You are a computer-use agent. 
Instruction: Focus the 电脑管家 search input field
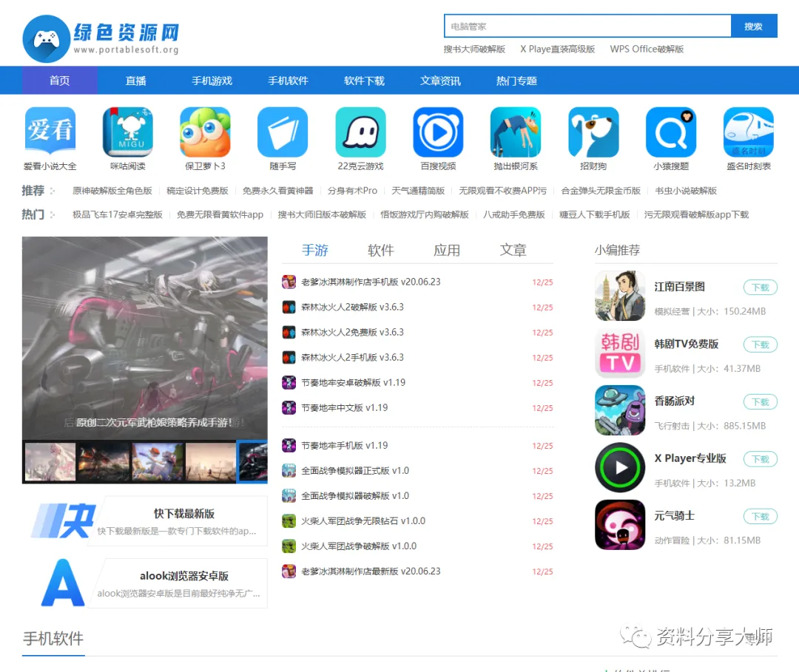(x=587, y=26)
